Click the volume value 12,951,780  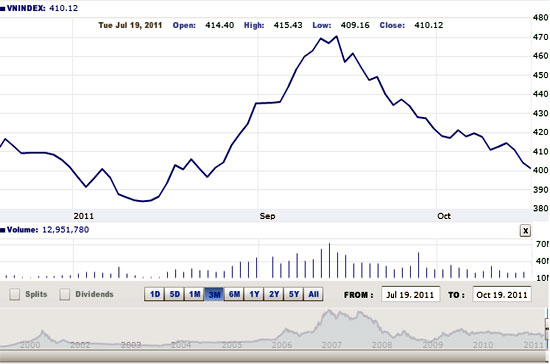(x=66, y=230)
